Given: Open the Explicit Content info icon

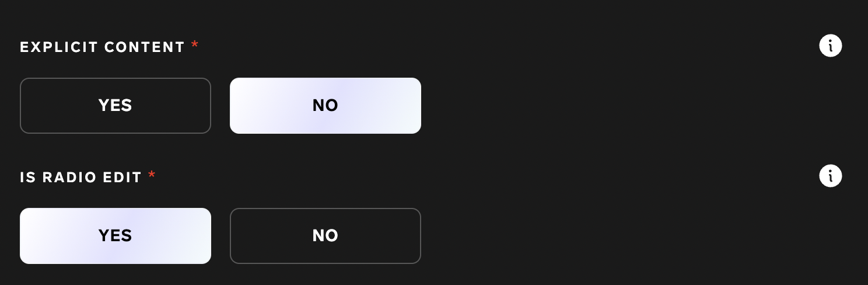Looking at the screenshot, I should point(831,46).
